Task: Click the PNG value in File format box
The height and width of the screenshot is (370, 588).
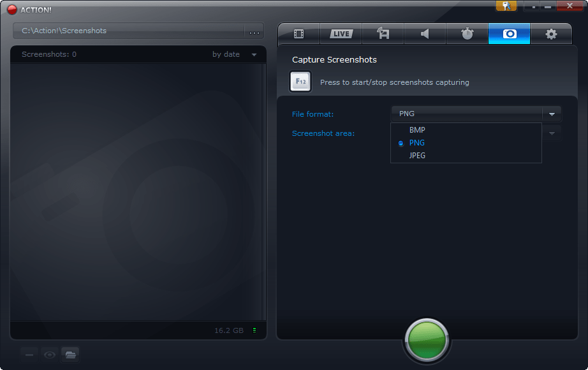Action: (407, 114)
